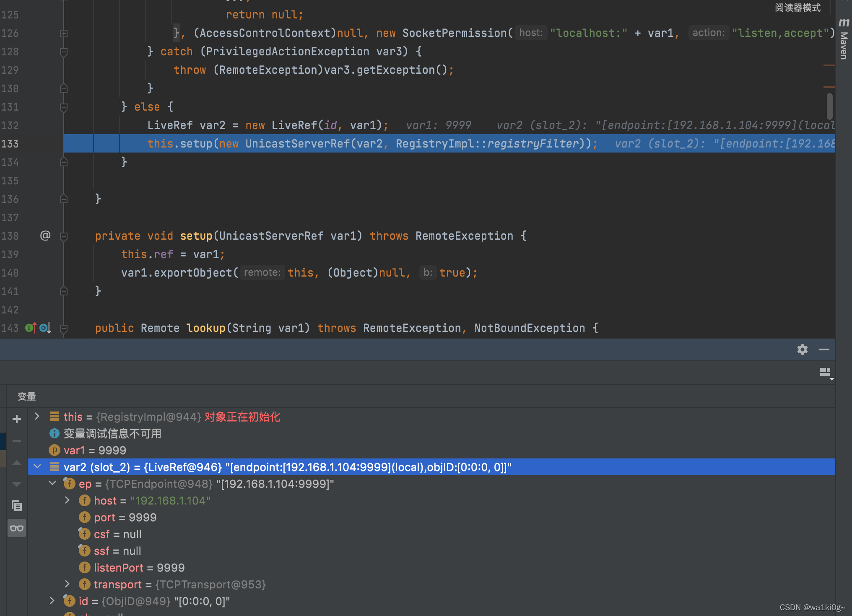Viewport: 852px width, 616px height.
Task: Click the upper error stripe marker beside line 129
Action: click(829, 65)
